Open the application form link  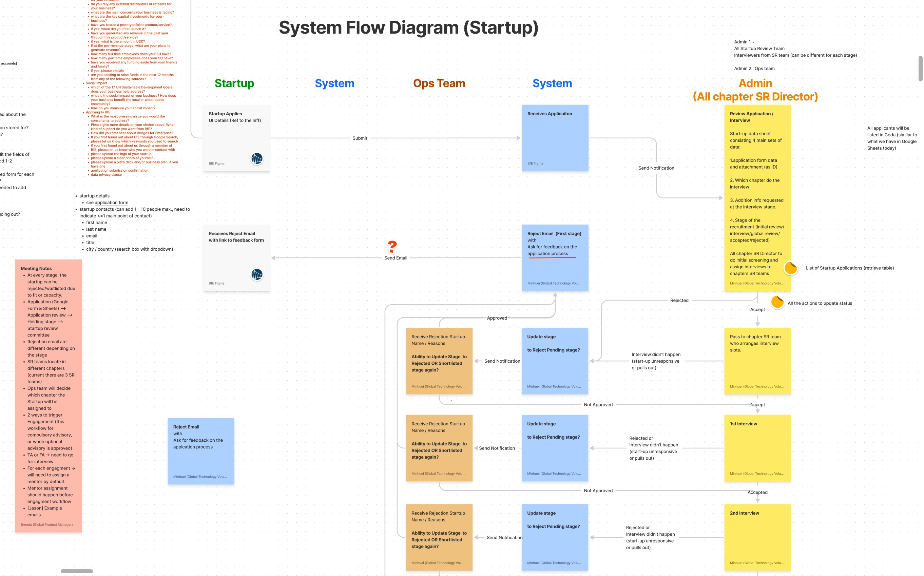[111, 203]
